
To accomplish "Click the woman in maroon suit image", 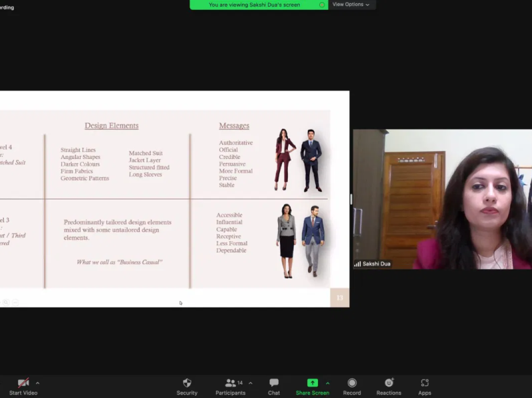I will [x=285, y=159].
